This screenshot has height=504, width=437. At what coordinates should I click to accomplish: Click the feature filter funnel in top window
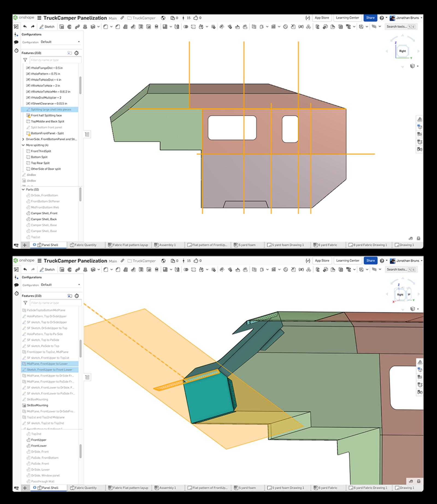point(25,60)
